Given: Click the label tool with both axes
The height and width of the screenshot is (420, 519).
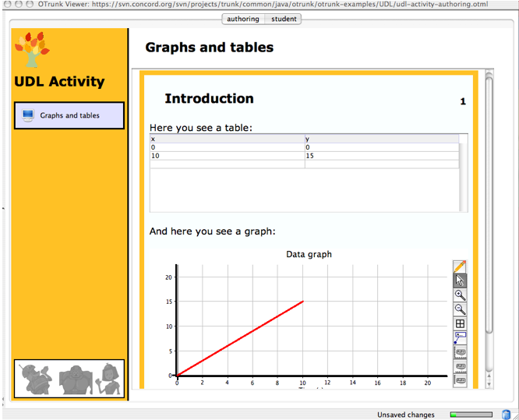Looking at the screenshot, I should (460, 352).
